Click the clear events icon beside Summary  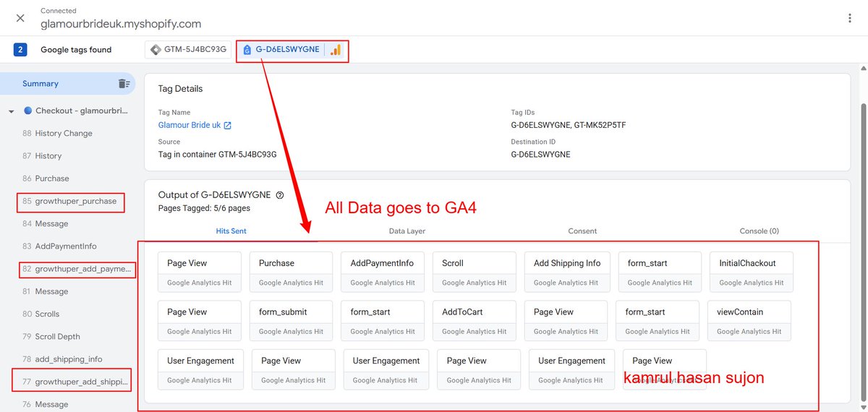[x=124, y=84]
